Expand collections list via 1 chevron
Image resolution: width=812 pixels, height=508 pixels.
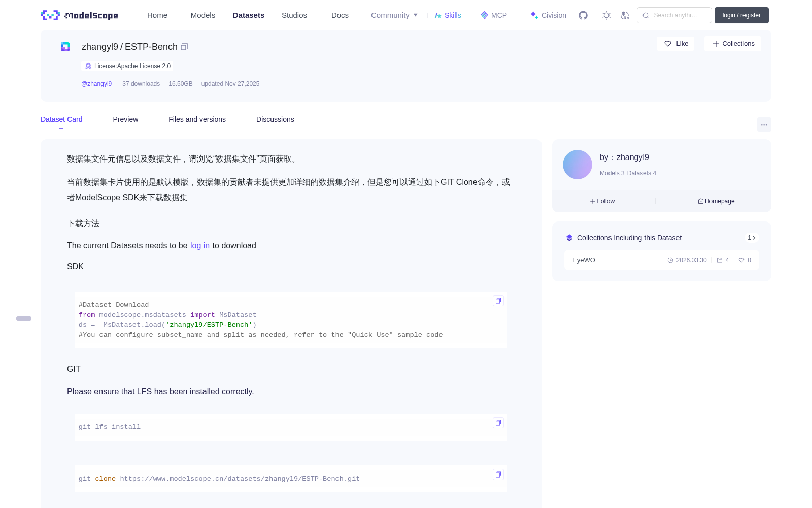[752, 238]
